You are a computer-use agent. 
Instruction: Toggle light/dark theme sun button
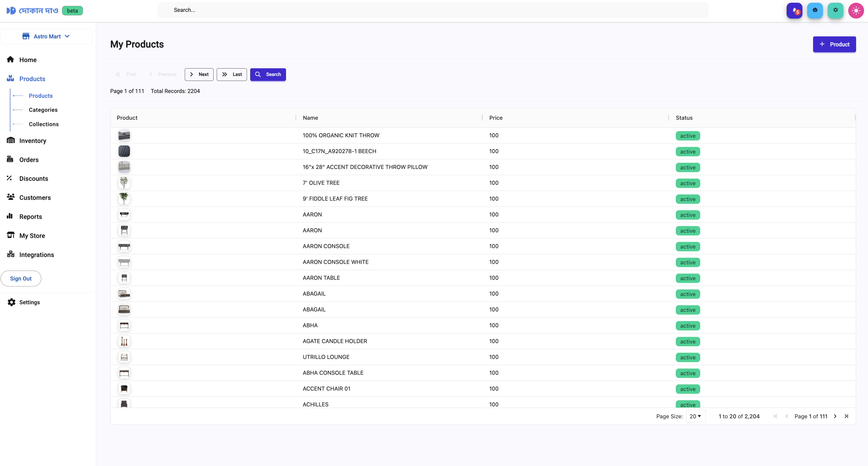[856, 10]
